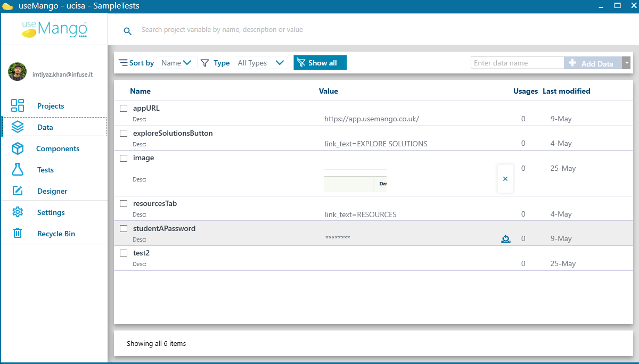This screenshot has height=364, width=639.
Task: Open the Add Data dropdown arrow
Action: click(627, 63)
